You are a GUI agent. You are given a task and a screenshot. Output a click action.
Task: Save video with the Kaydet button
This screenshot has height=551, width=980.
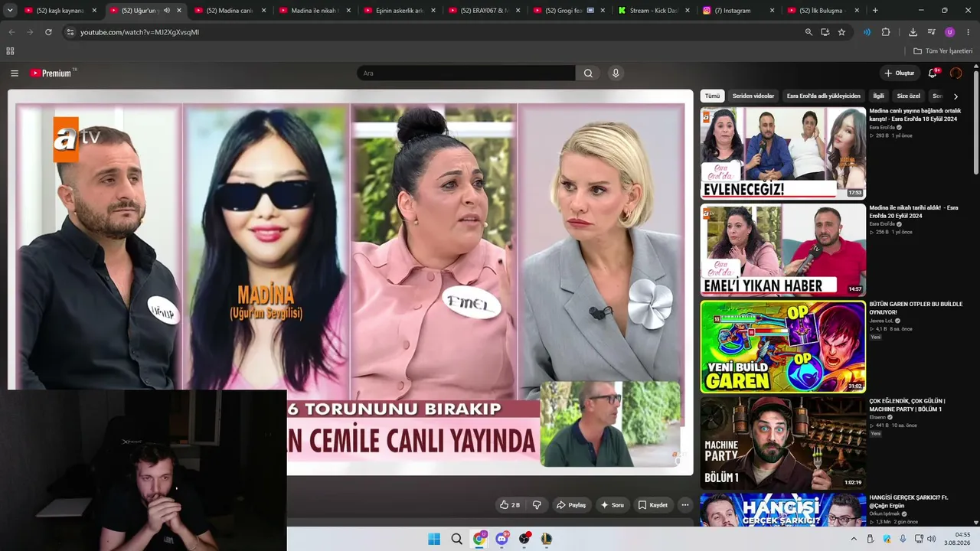(x=653, y=505)
